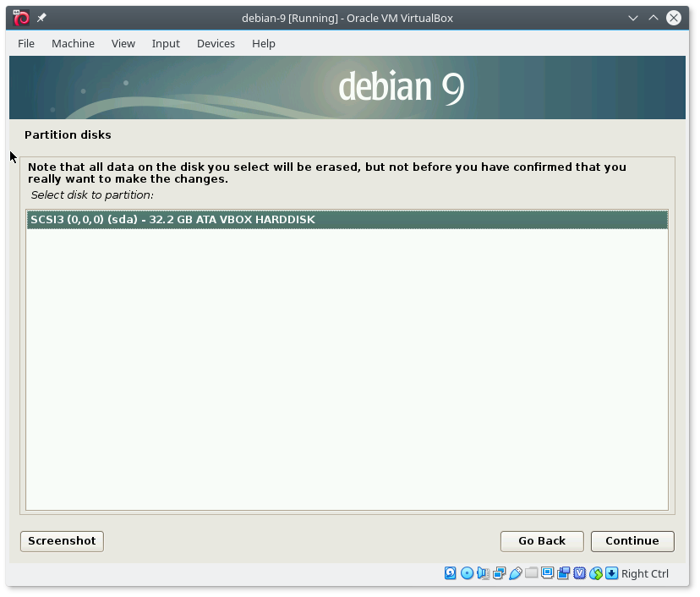The image size is (700, 597).
Task: Click the recording status icon
Action: (x=563, y=573)
